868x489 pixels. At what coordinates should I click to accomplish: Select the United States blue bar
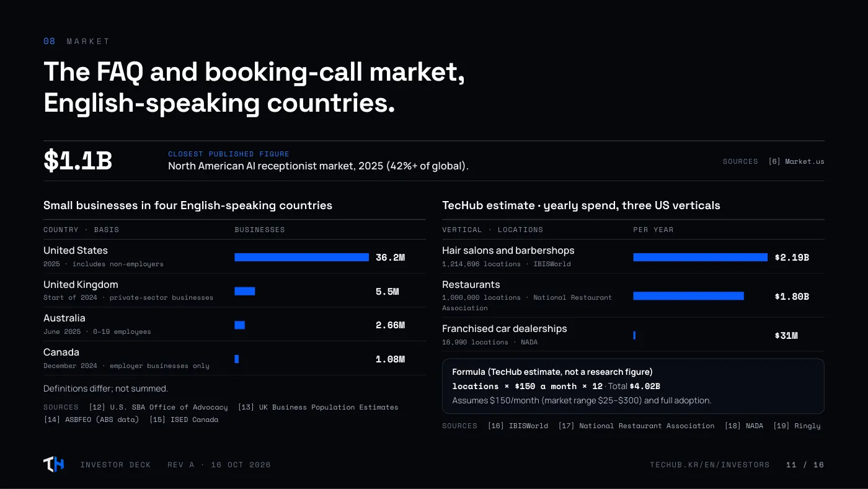click(x=301, y=258)
